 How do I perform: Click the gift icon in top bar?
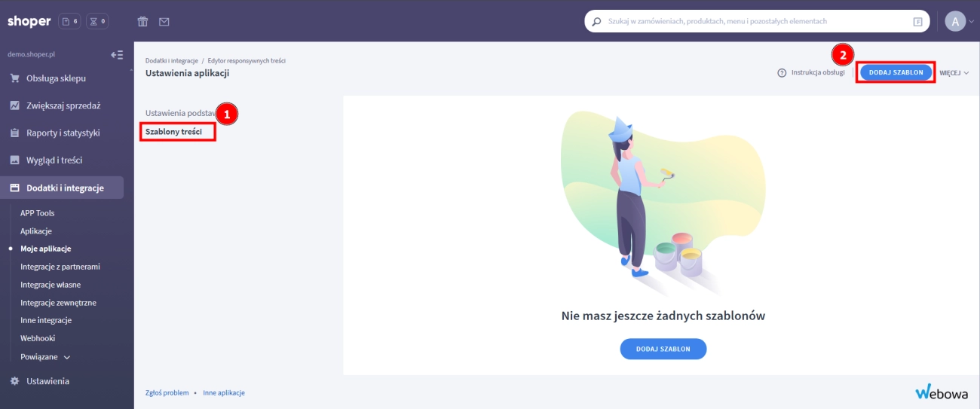tap(142, 22)
